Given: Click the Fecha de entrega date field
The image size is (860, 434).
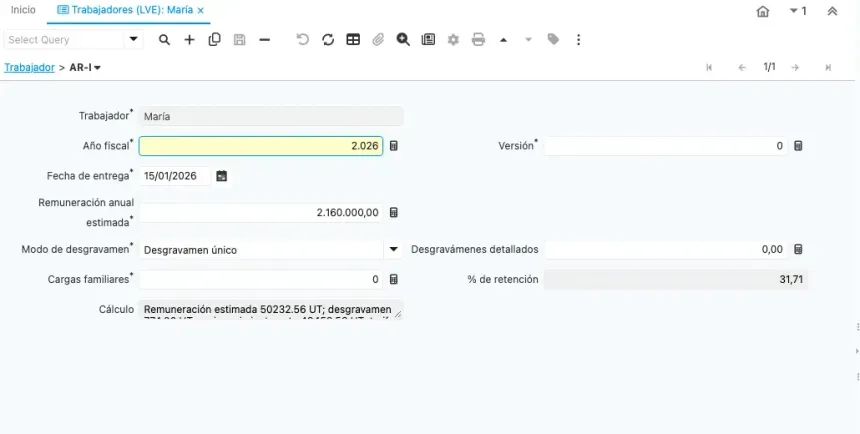Looking at the screenshot, I should pyautogui.click(x=175, y=176).
